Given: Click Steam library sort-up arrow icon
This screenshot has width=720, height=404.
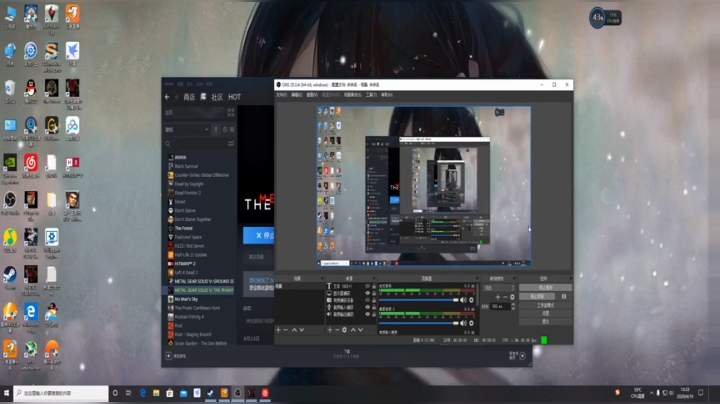Looking at the screenshot, I should click(216, 129).
